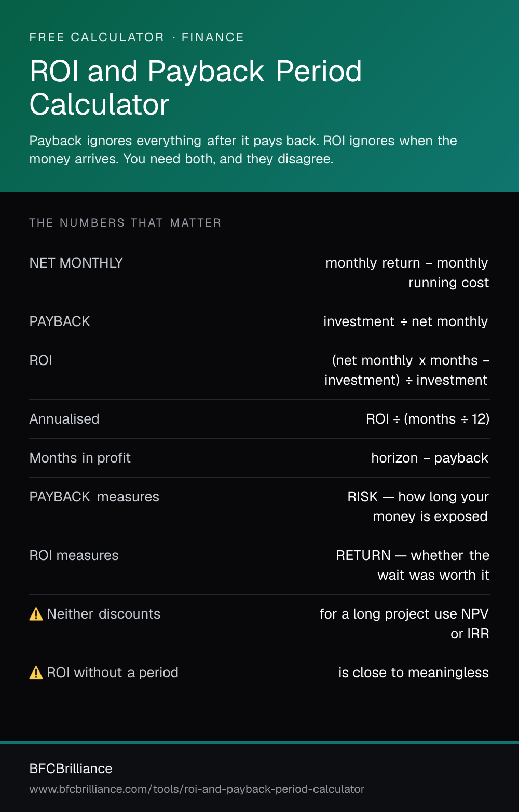The height and width of the screenshot is (812, 519).
Task: Click the ROI ÷ (months ÷ 12) formula
Action: pos(428,419)
